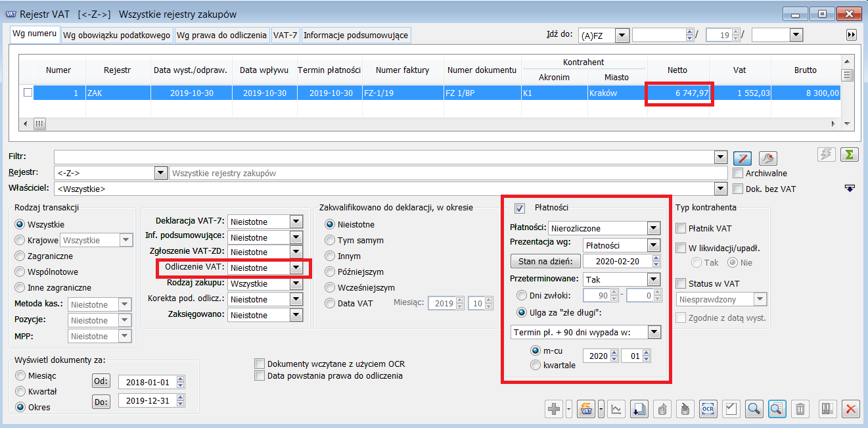868x428 pixels.
Task: Click the cylinder with incoming arrow icon
Action: pyautogui.click(x=685, y=409)
